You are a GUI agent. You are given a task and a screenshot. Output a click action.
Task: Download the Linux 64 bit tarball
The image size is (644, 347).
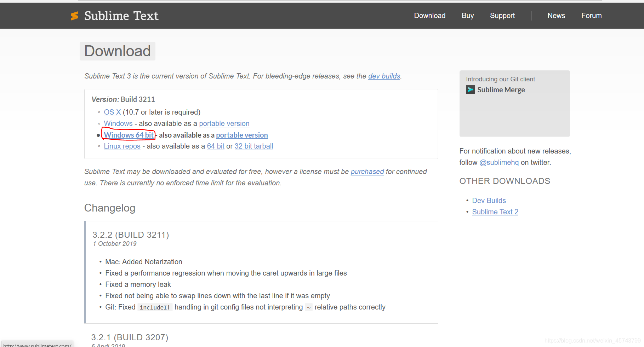pos(216,146)
